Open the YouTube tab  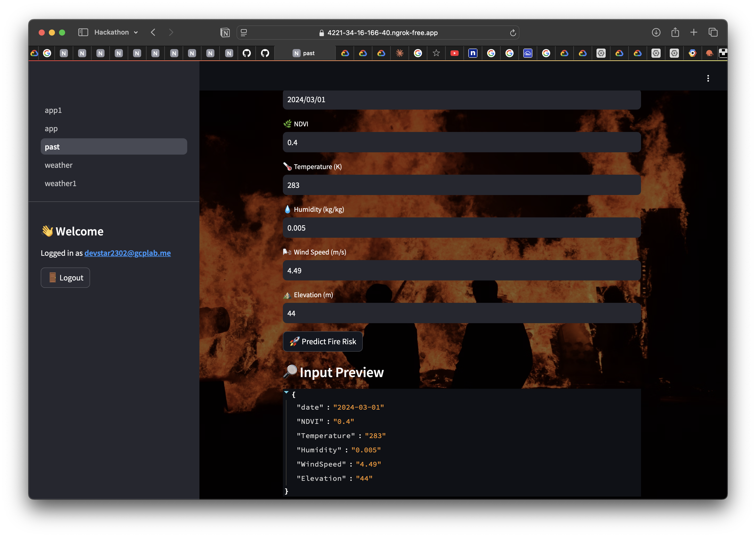coord(454,53)
